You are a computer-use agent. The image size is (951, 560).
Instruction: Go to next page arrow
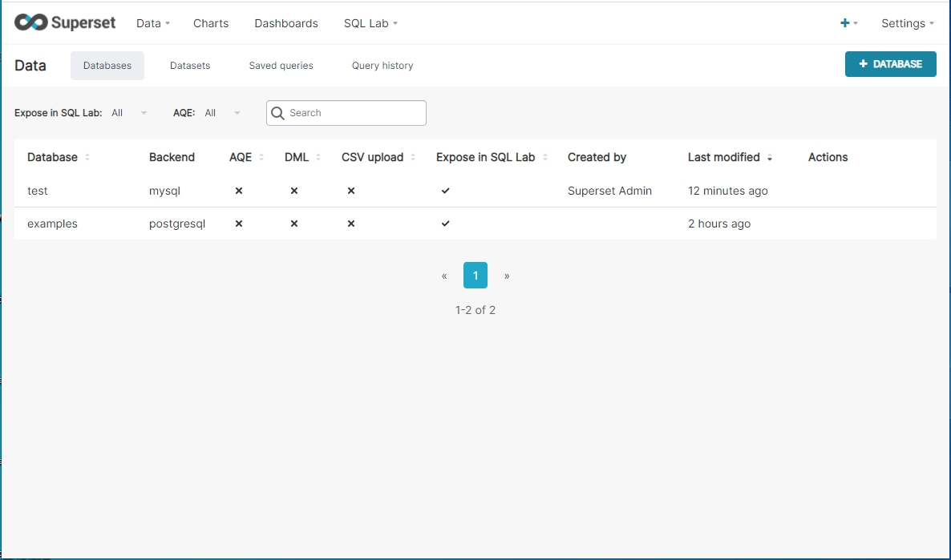click(507, 276)
